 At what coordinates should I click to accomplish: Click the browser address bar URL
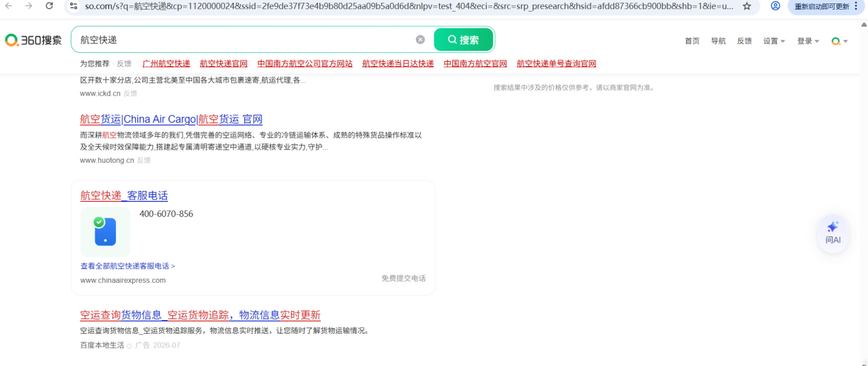pyautogui.click(x=409, y=5)
